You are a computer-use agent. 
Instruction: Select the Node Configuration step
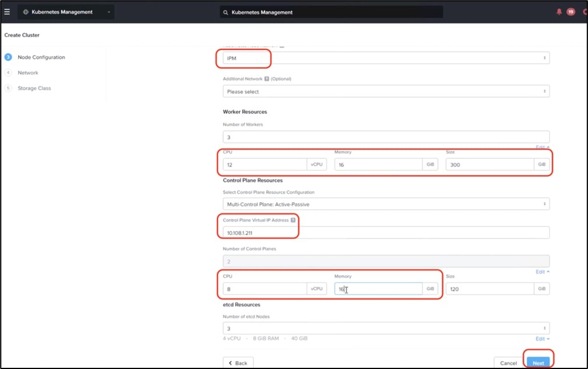[41, 57]
